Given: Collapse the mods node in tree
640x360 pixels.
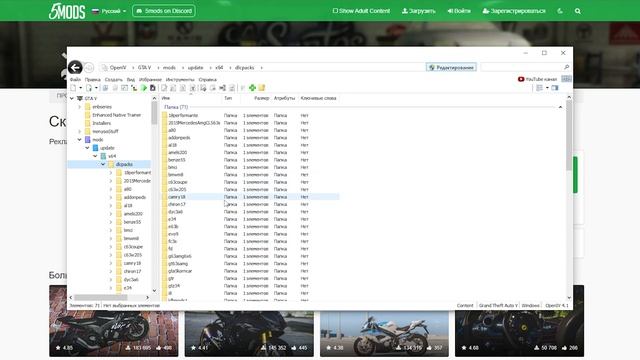Looking at the screenshot, I should pyautogui.click(x=80, y=140).
